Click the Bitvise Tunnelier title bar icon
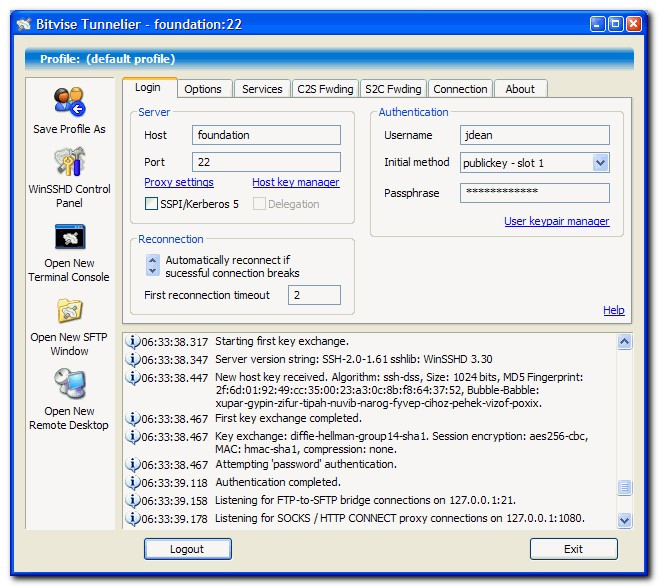 [x=24, y=24]
